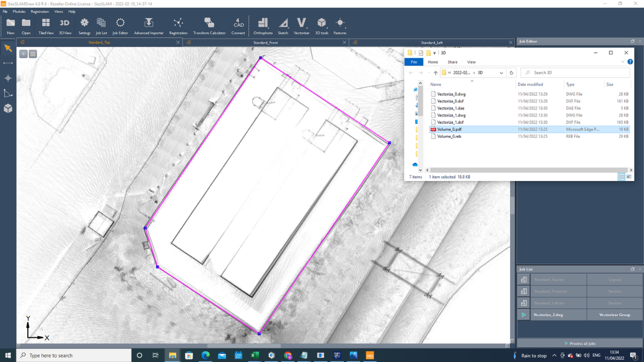Open the File menu in GeoSLAMDraw
Screen dimensions: 644x362
click(5, 12)
